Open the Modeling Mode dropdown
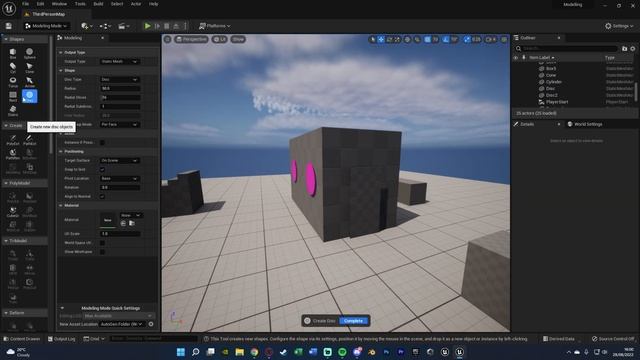The width and height of the screenshot is (640, 360). [x=46, y=26]
